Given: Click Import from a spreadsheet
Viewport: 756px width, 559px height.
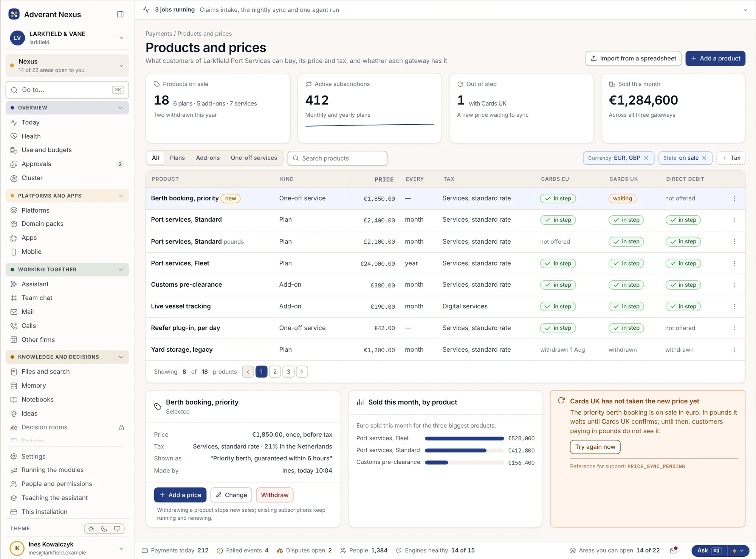Looking at the screenshot, I should 634,59.
